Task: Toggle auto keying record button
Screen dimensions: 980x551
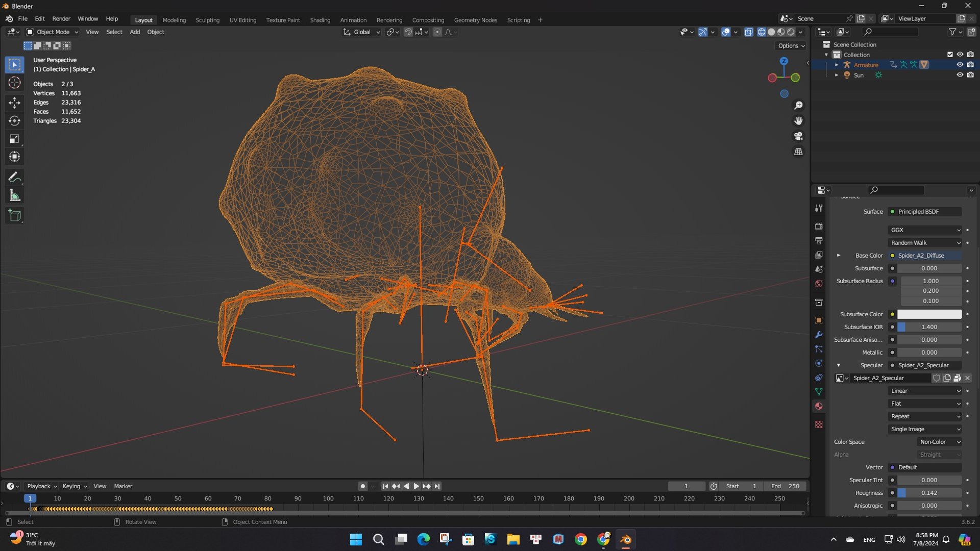Action: tap(362, 486)
